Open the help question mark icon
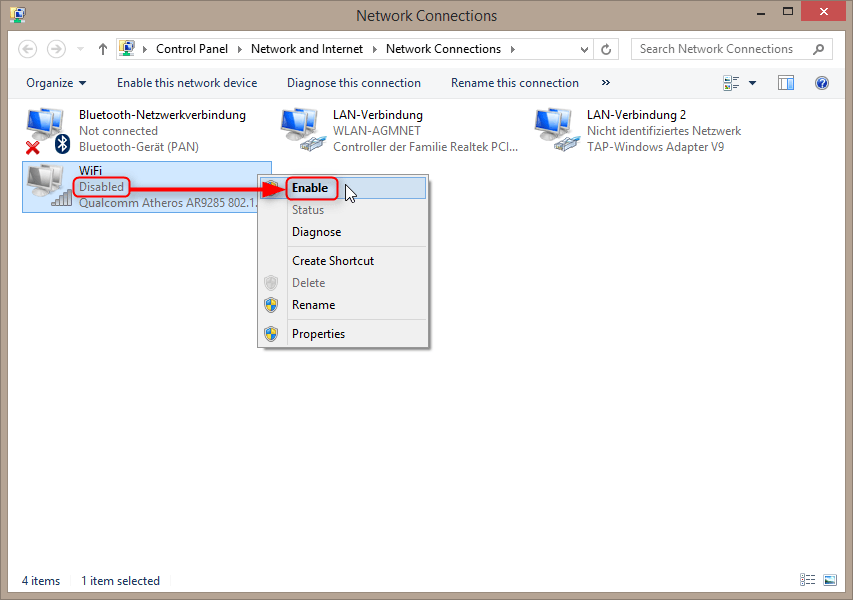 (x=822, y=83)
